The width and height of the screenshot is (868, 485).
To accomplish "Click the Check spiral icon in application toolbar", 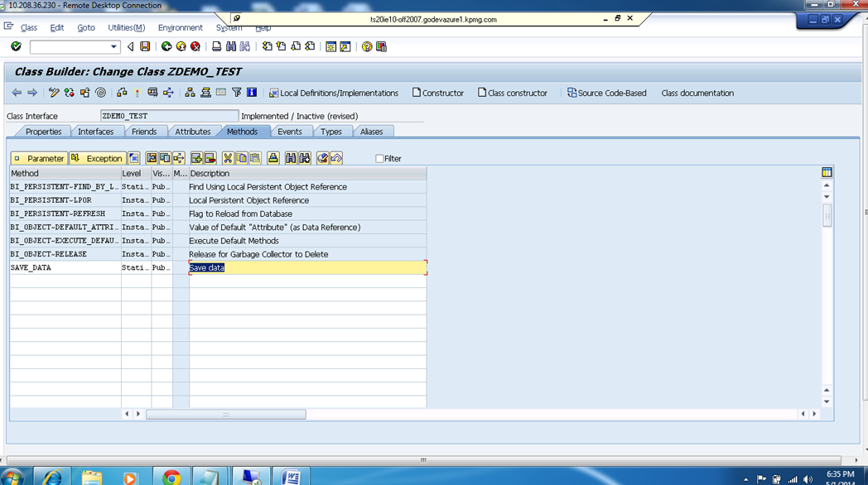I will (100, 93).
